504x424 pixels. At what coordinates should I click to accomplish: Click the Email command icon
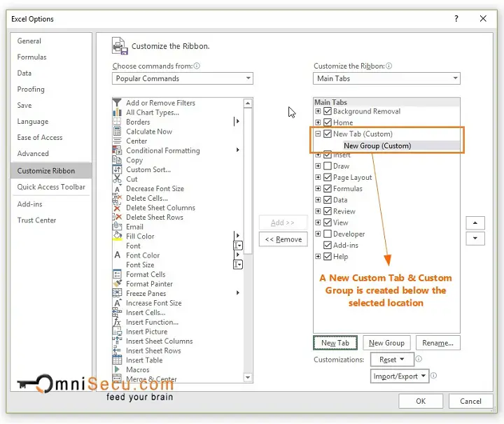click(x=117, y=227)
